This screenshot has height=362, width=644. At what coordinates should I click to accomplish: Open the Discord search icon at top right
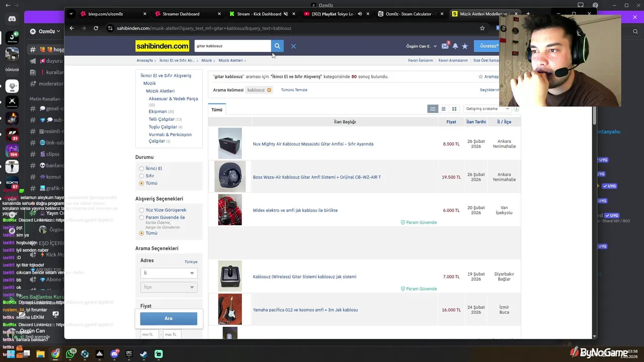(x=635, y=31)
